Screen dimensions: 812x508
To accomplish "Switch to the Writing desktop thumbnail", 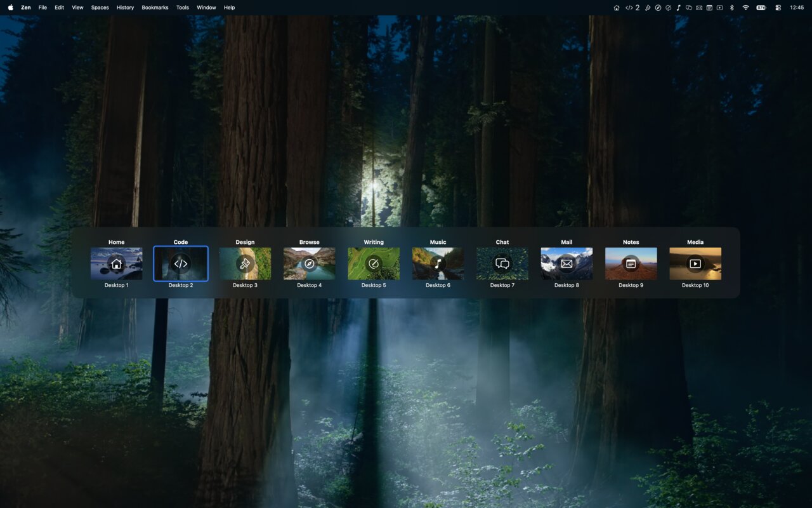I will (x=374, y=264).
